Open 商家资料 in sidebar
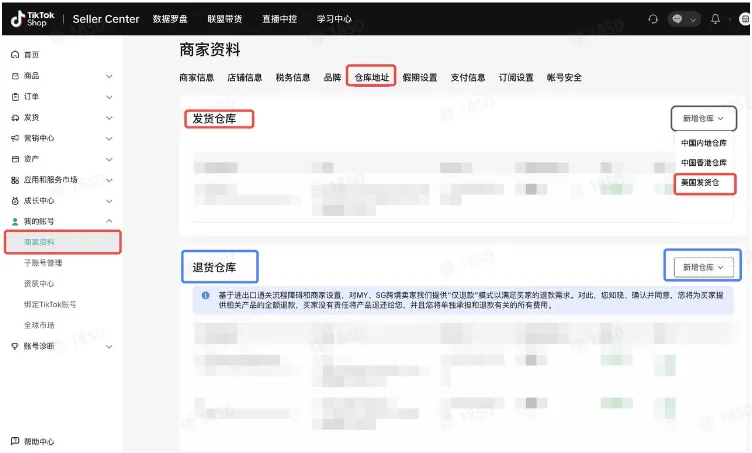Image resolution: width=752 pixels, height=453 pixels. 63,242
